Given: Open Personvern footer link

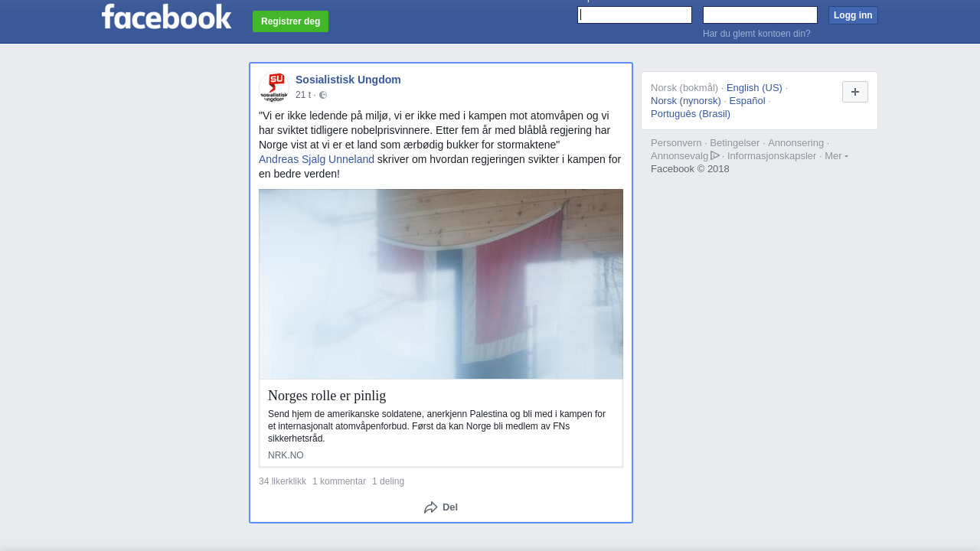Looking at the screenshot, I should coord(676,142).
